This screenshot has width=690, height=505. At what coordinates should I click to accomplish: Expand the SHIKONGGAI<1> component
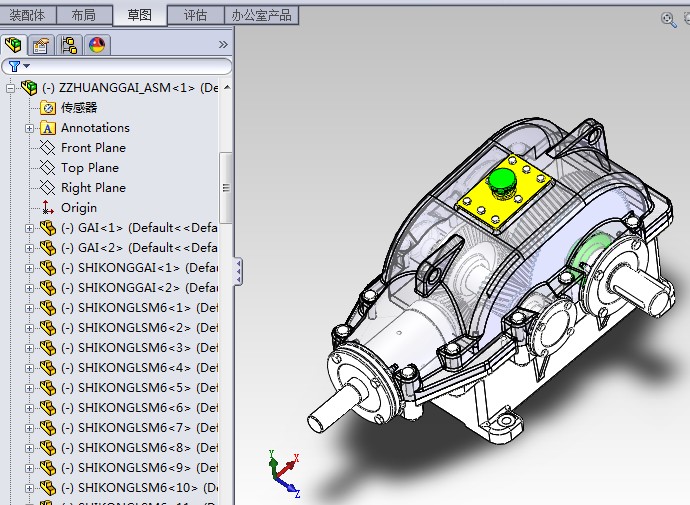(29, 268)
